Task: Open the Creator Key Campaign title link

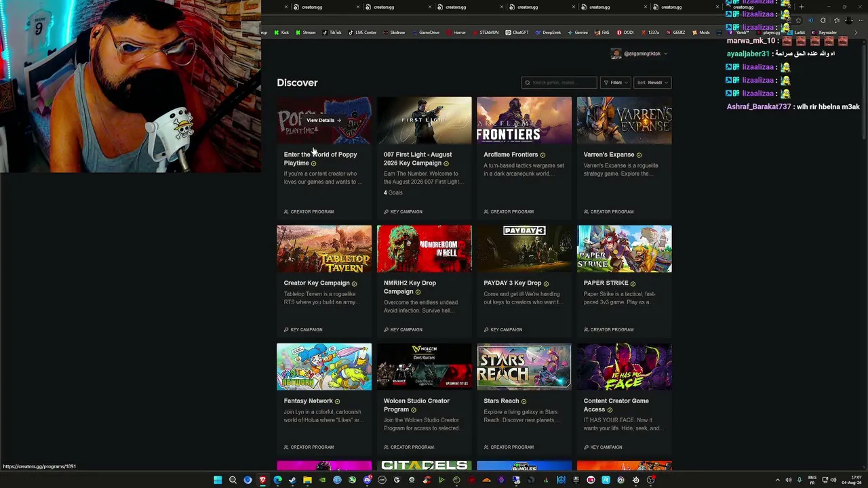Action: pyautogui.click(x=317, y=283)
